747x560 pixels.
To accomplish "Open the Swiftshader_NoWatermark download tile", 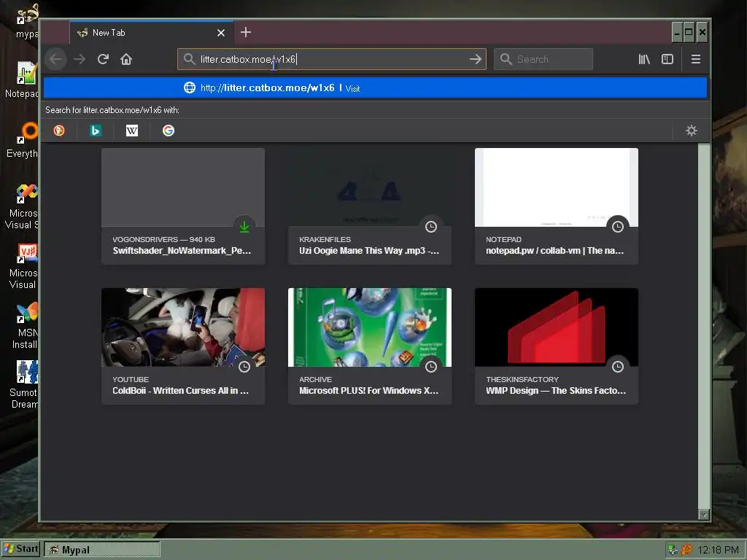I will click(x=183, y=206).
